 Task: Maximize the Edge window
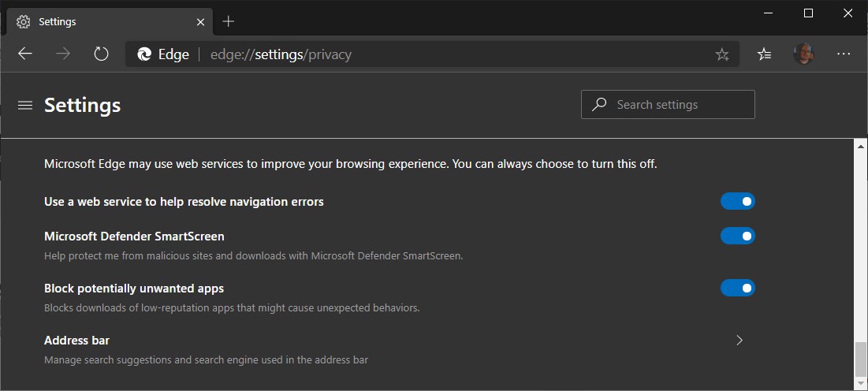coord(808,13)
